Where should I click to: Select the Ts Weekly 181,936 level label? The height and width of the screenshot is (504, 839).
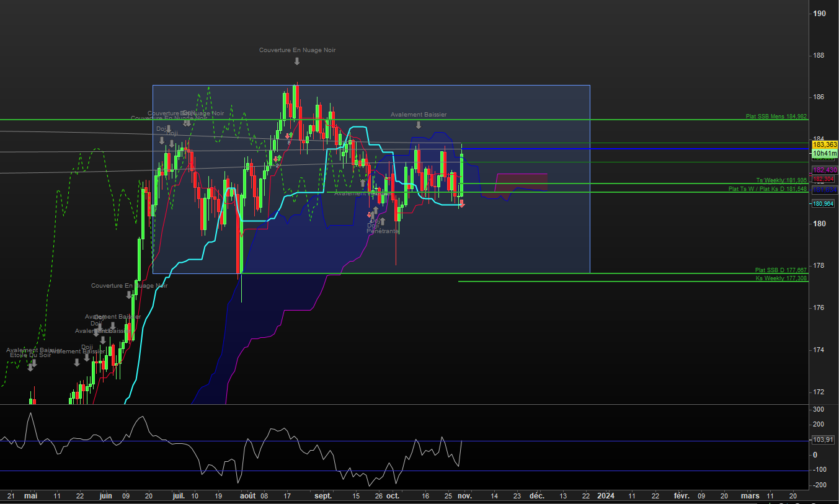click(x=781, y=180)
